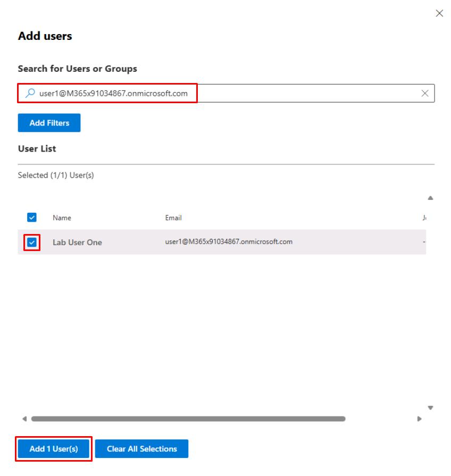Viewport: 451px width, 476px height.
Task: Close the Add users panel
Action: (x=439, y=14)
